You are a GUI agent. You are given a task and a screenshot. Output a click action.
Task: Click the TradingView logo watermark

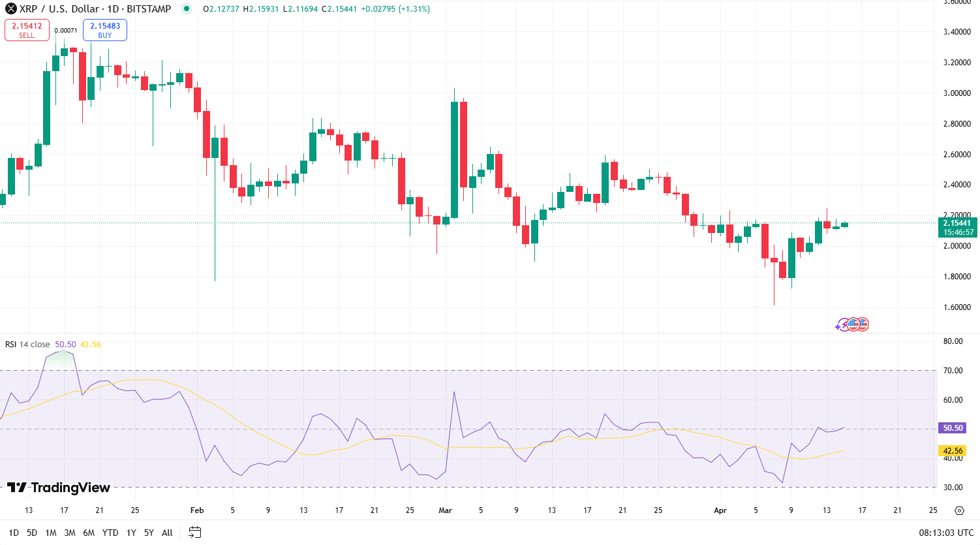pyautogui.click(x=58, y=487)
